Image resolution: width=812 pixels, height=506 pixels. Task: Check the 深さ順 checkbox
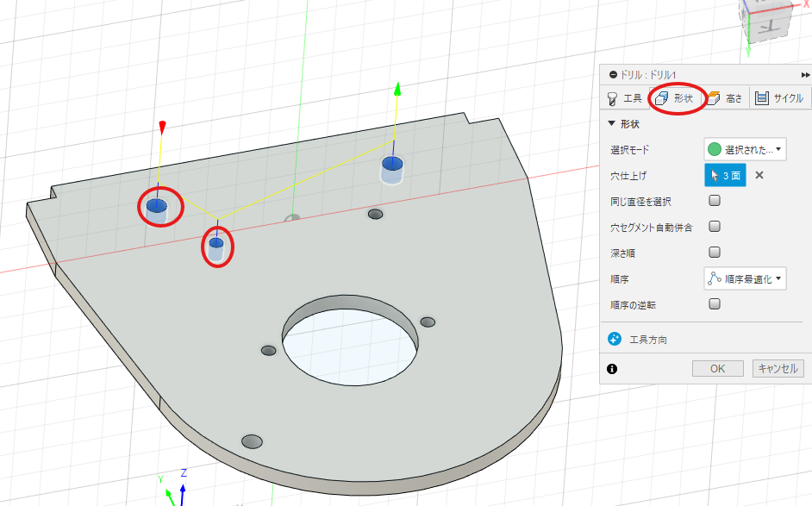pos(715,253)
